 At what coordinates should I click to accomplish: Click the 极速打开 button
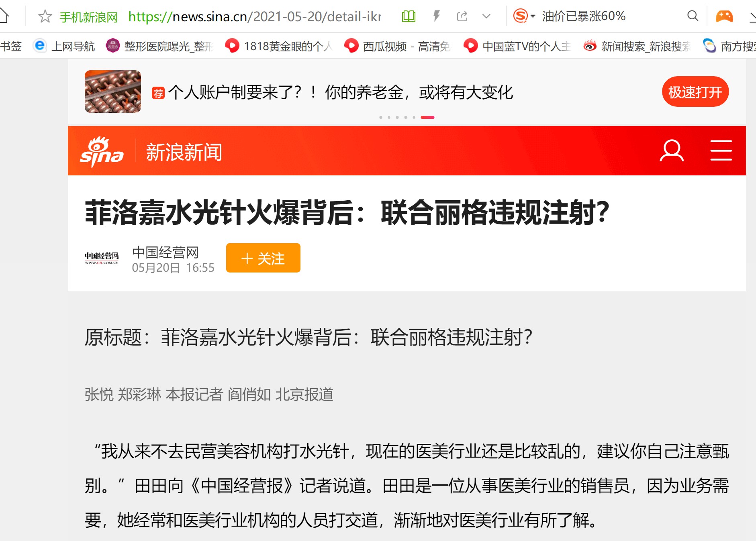(695, 92)
